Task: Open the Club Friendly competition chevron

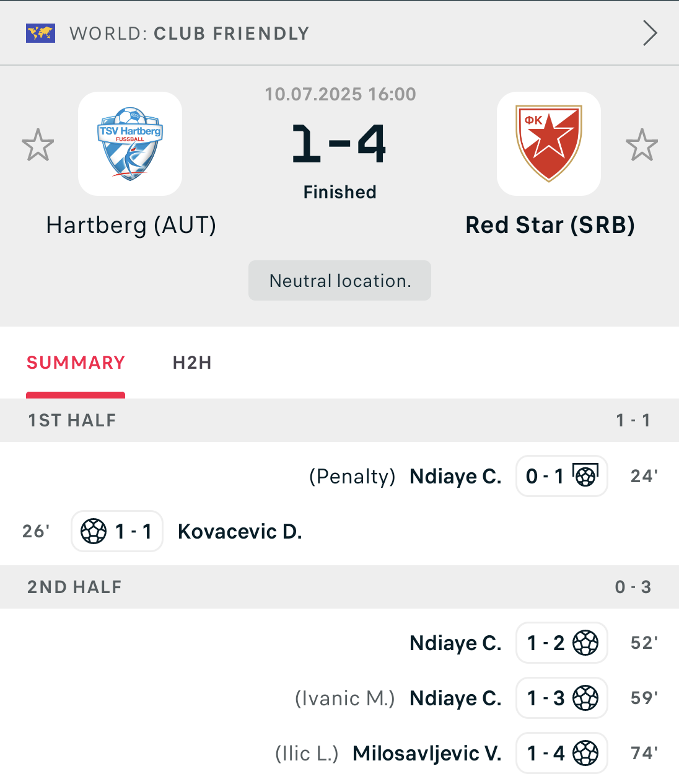Action: (x=649, y=33)
